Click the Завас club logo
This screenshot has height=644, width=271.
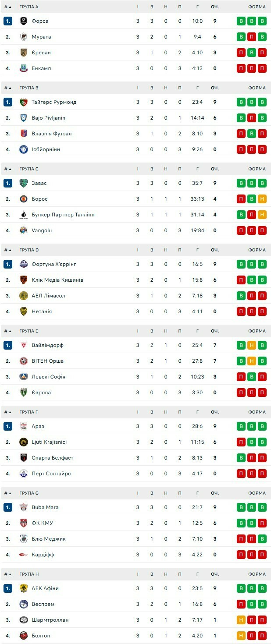pyautogui.click(x=24, y=183)
